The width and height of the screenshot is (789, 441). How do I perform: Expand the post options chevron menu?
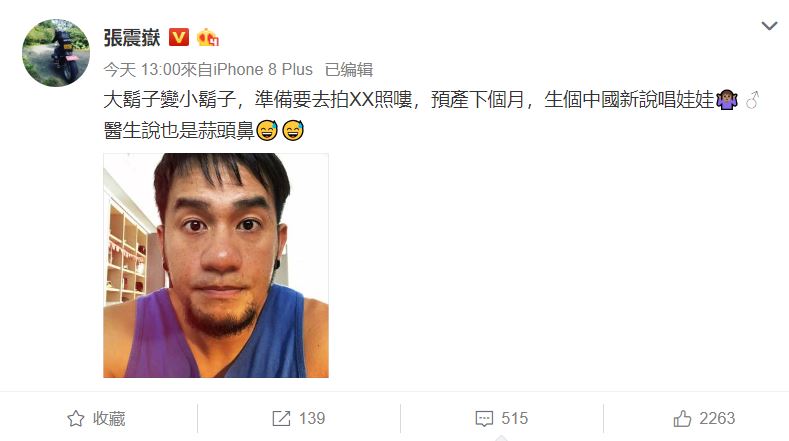[769, 26]
